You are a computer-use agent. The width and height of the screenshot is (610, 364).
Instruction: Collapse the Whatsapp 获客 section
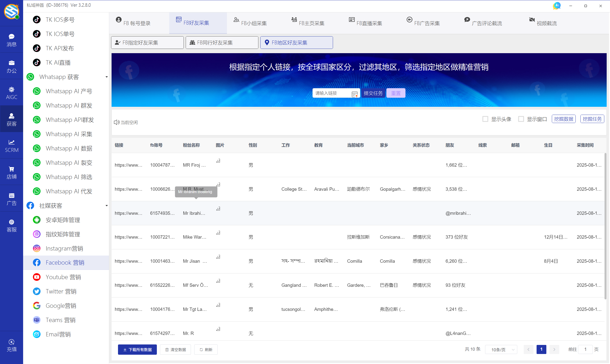(x=107, y=77)
